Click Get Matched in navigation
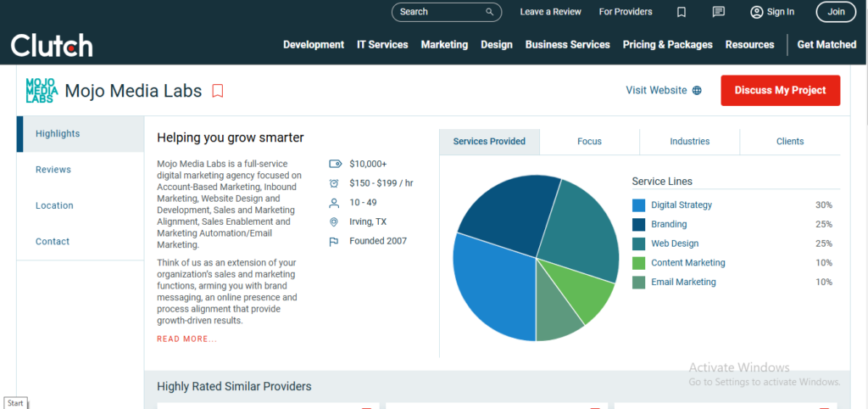 point(826,45)
